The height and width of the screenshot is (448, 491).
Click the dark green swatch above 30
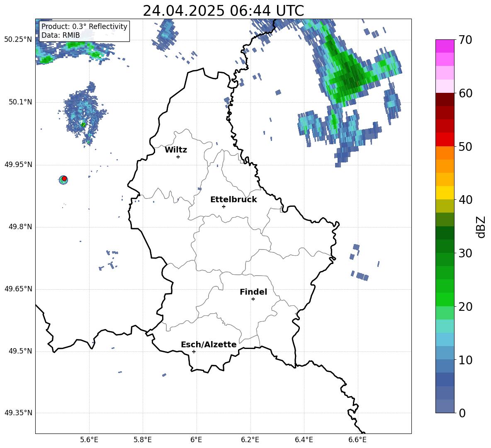(x=445, y=246)
